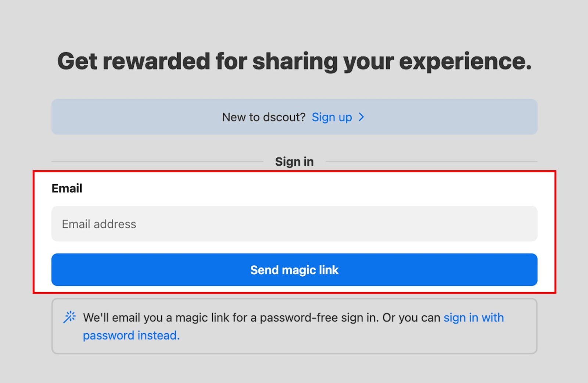The width and height of the screenshot is (588, 383).
Task: Click the 'password-free sign in' phrase
Action: [319, 318]
